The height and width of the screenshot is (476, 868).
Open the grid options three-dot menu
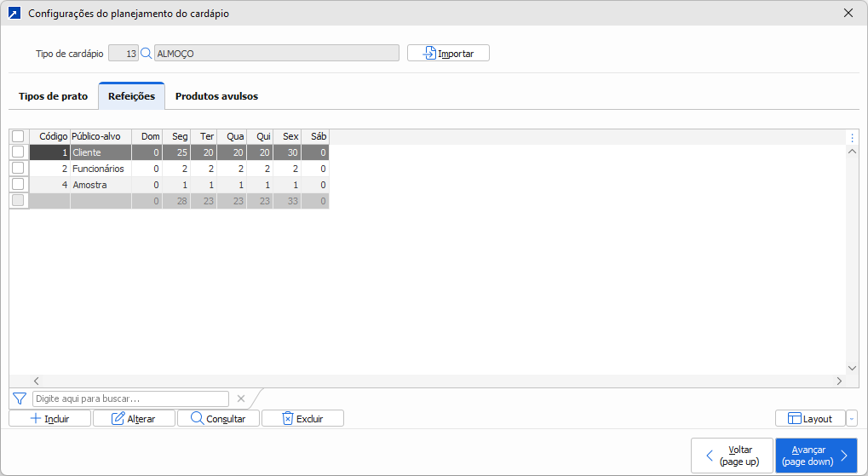point(852,137)
